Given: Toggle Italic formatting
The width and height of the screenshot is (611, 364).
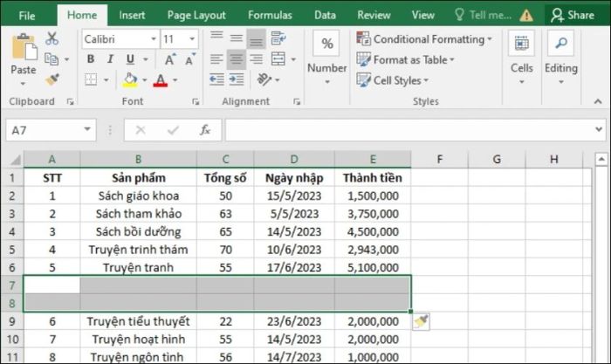Looking at the screenshot, I should point(110,58).
